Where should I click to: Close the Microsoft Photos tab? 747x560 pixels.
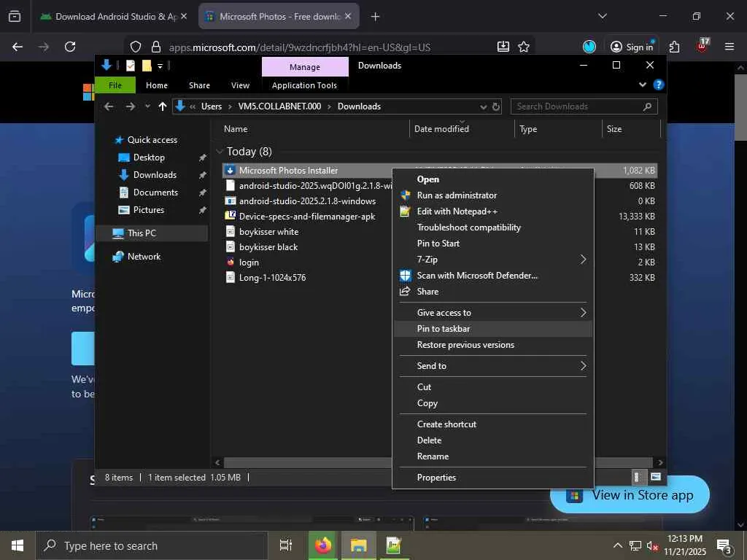click(348, 16)
